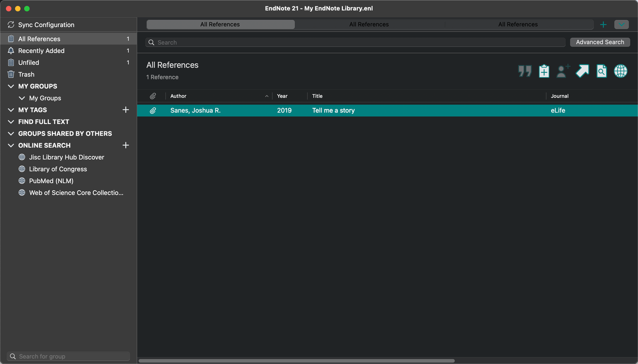
Task: Open Library of Congress online search
Action: point(58,169)
